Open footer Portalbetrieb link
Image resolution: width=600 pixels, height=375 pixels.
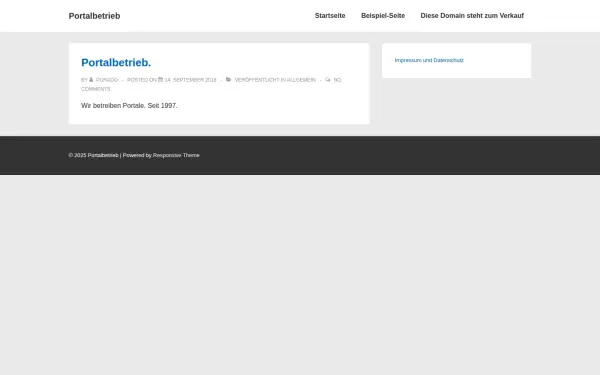(x=103, y=155)
